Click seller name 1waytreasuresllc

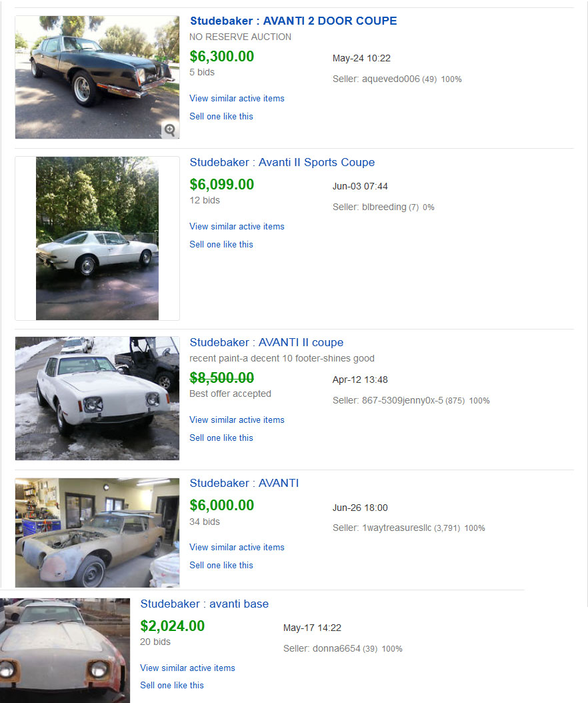coord(397,528)
